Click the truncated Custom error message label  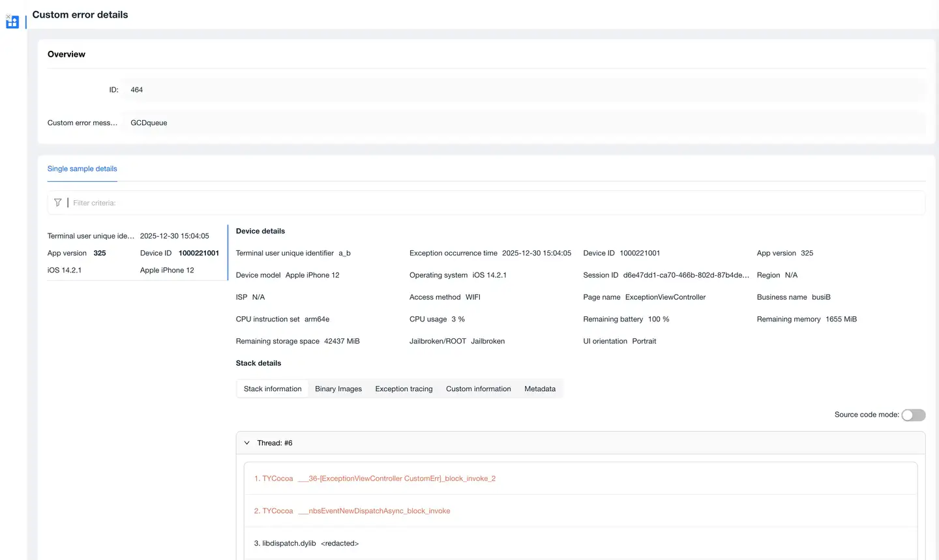82,123
